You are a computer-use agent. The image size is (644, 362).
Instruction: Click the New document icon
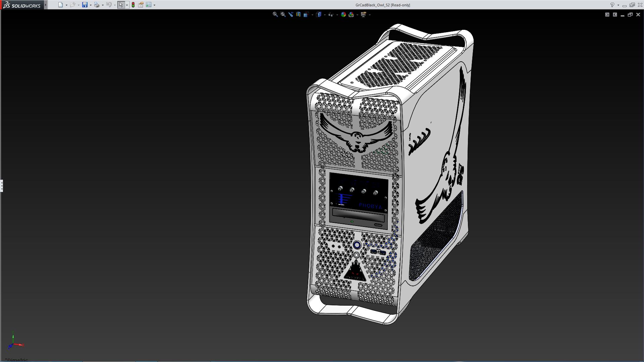tap(60, 5)
